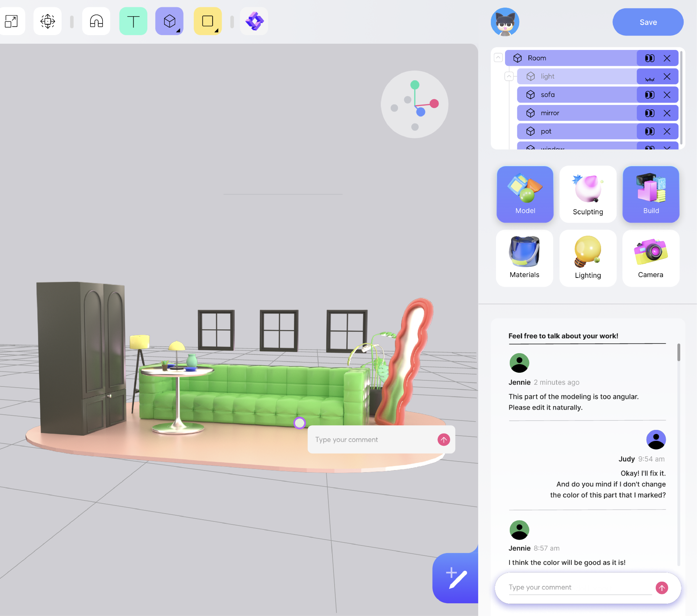
Task: Click the add annotation pencil button
Action: [x=456, y=578]
